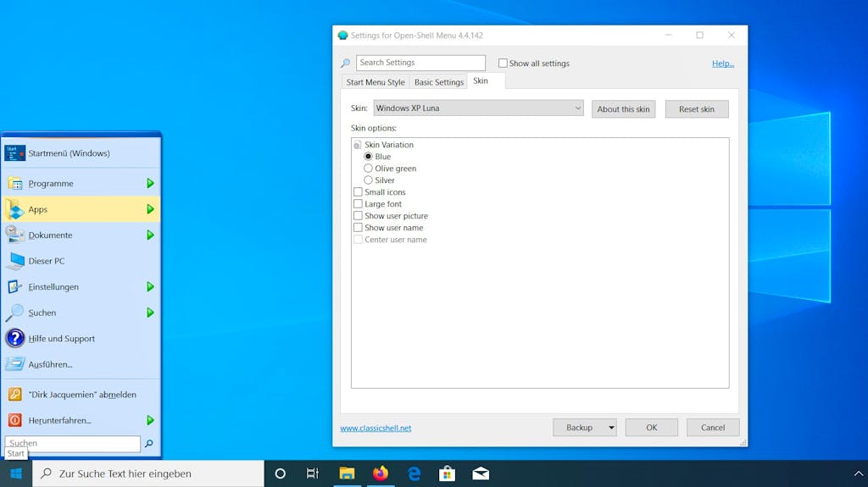
Task: Click the search magnifier beside Suchen box
Action: [x=149, y=443]
